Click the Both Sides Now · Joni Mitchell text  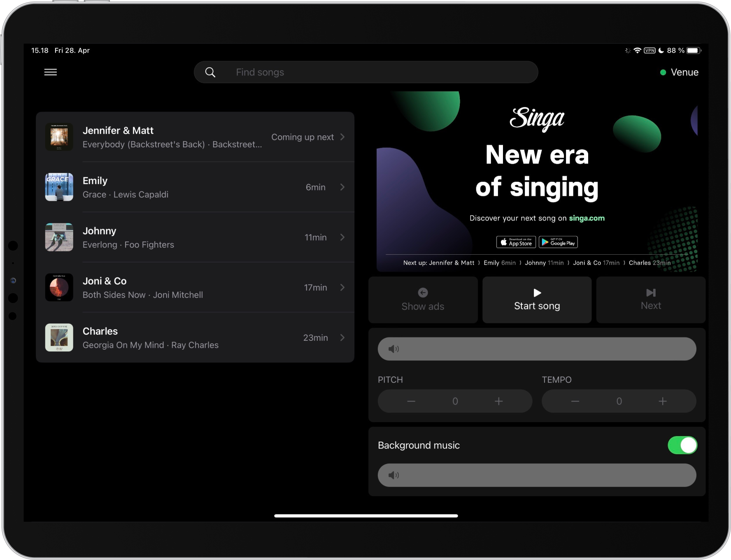tap(143, 295)
